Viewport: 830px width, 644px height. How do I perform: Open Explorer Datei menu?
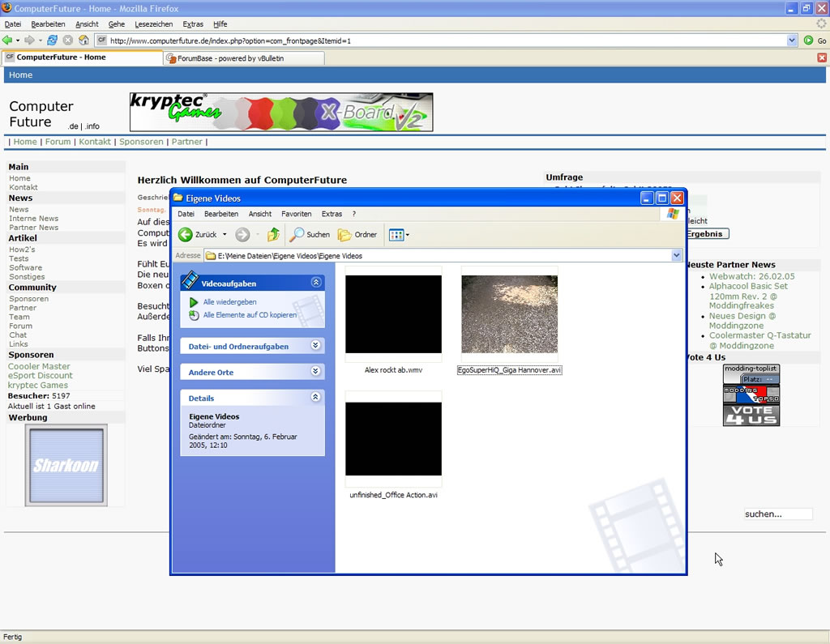point(186,214)
